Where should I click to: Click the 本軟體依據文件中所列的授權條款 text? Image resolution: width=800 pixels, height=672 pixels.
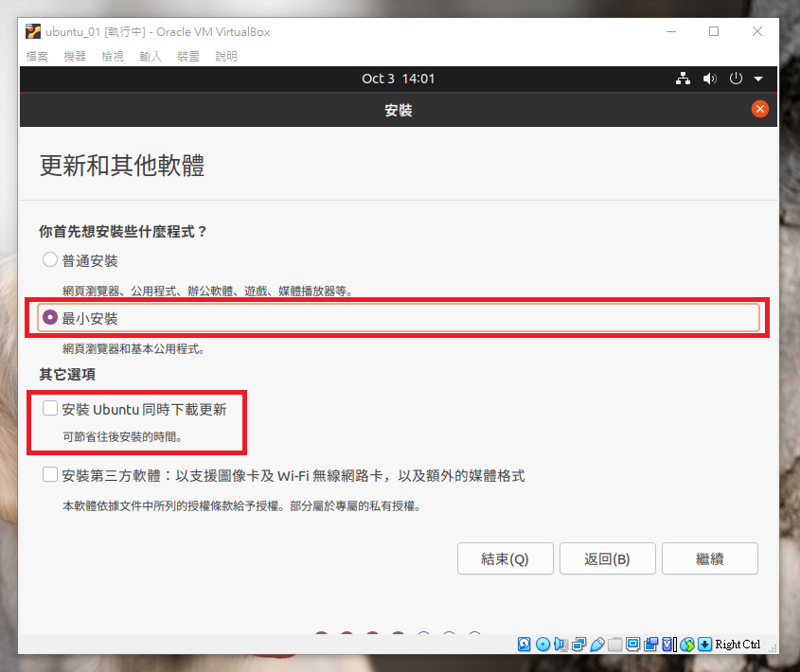241,506
